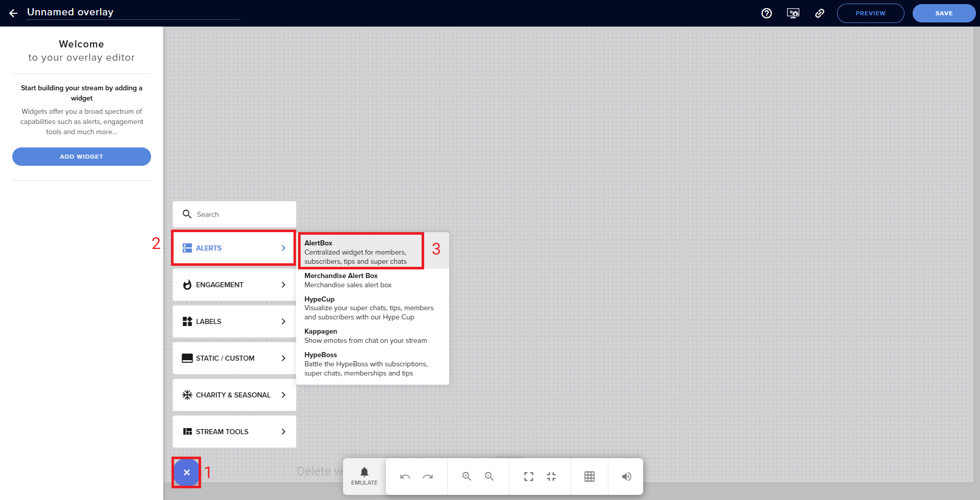Click the Alerts category icon

coord(187,248)
